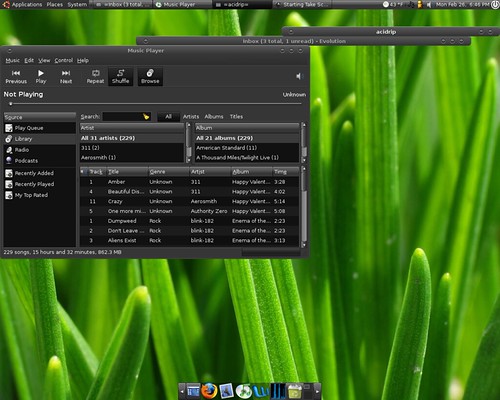Select 'All 31 artists (229)' row
The height and width of the screenshot is (400, 500).
pyautogui.click(x=132, y=138)
